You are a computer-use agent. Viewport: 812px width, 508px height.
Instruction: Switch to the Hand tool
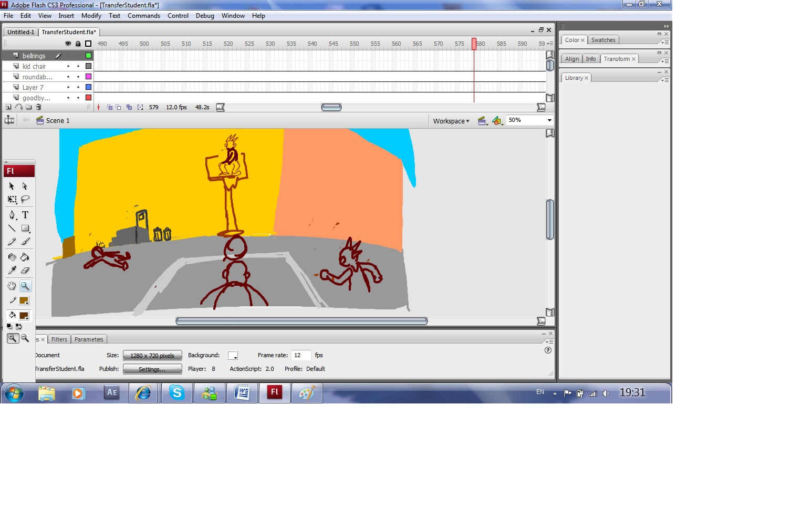12,286
